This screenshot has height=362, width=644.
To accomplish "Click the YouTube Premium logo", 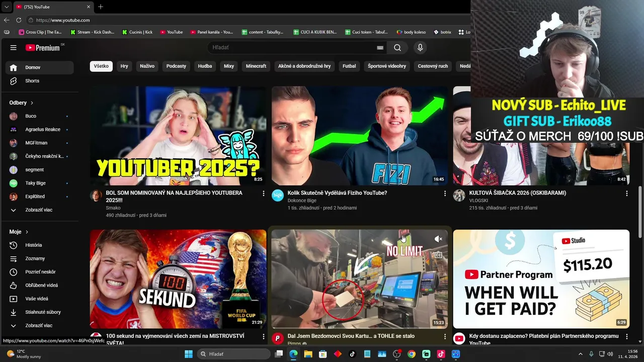I will click(43, 48).
